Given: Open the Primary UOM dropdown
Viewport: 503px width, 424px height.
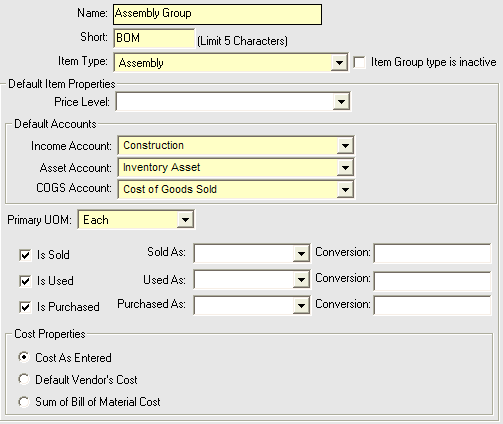Looking at the screenshot, I should 185,220.
